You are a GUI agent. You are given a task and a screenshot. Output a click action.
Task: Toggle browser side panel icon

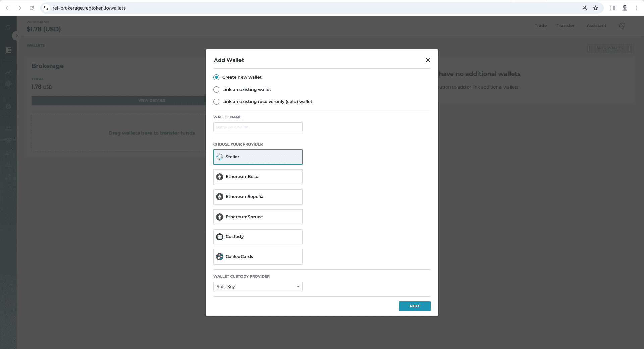(612, 8)
